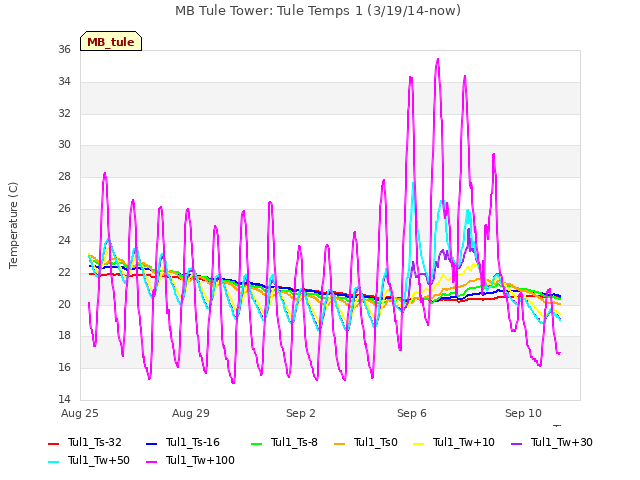Click the 34 y-axis tick label
The width and height of the screenshot is (640, 480).
click(x=64, y=81)
